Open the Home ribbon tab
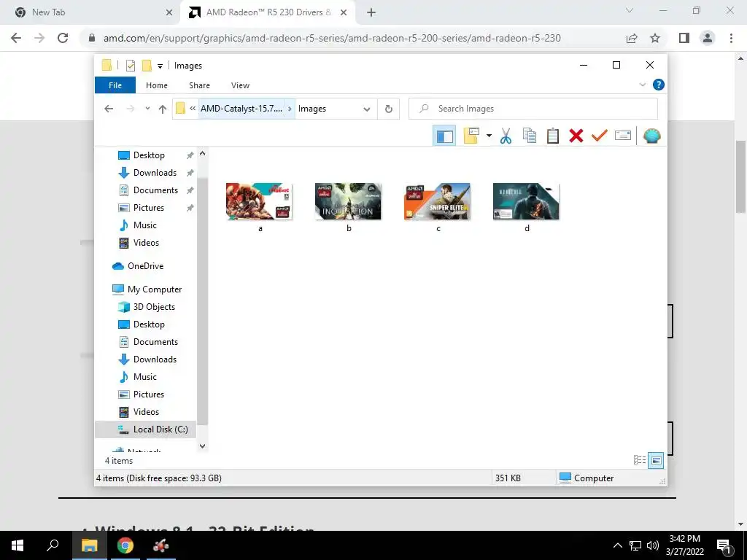 pos(157,85)
